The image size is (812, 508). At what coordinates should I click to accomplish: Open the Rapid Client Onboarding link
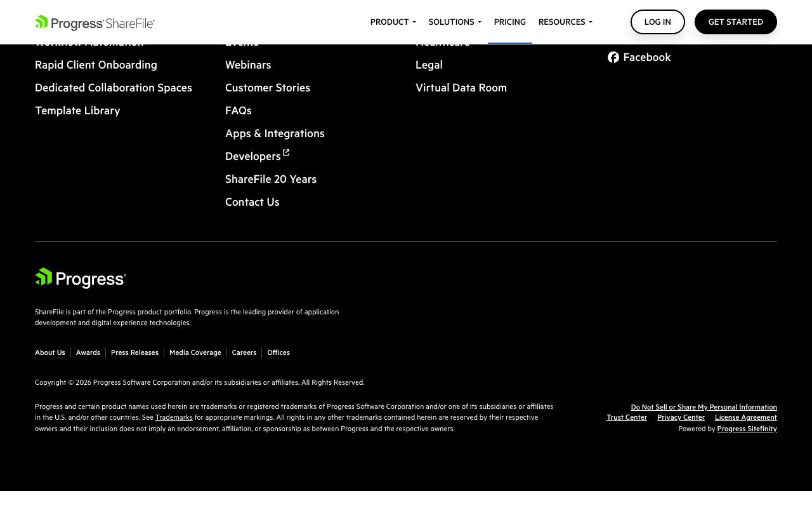coord(96,65)
